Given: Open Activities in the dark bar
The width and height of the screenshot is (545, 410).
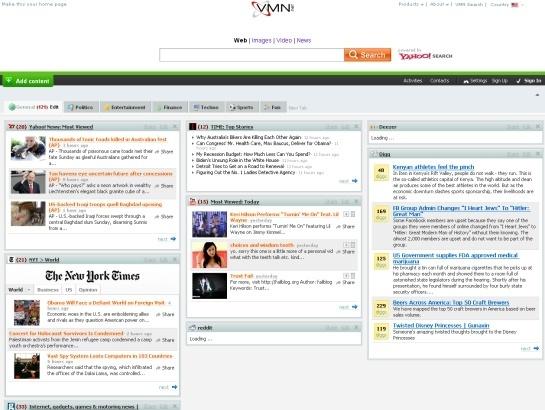Looking at the screenshot, I should tap(413, 81).
